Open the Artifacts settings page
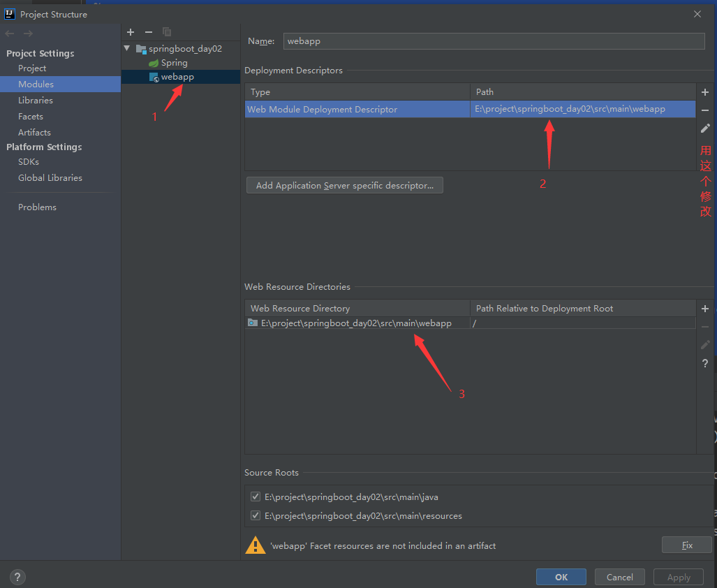 click(34, 132)
